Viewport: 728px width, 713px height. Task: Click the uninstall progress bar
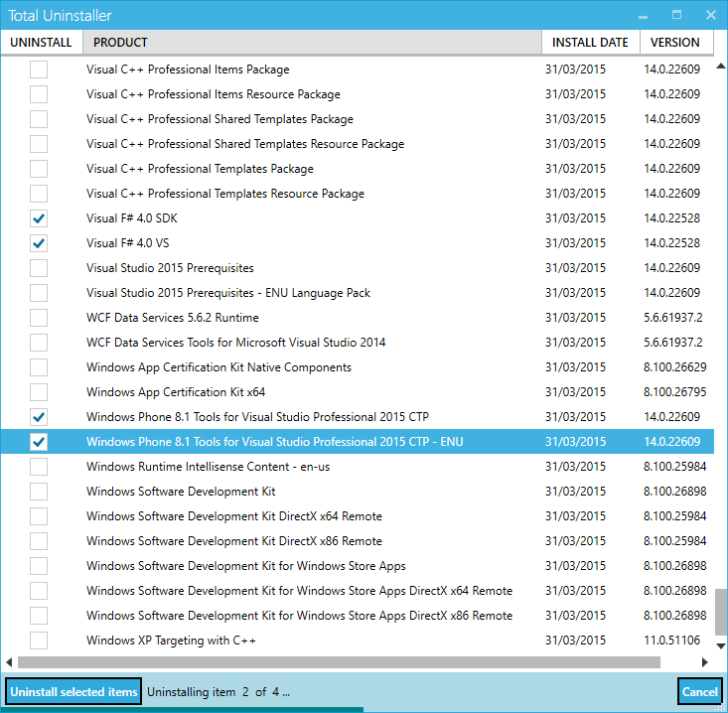click(x=364, y=710)
